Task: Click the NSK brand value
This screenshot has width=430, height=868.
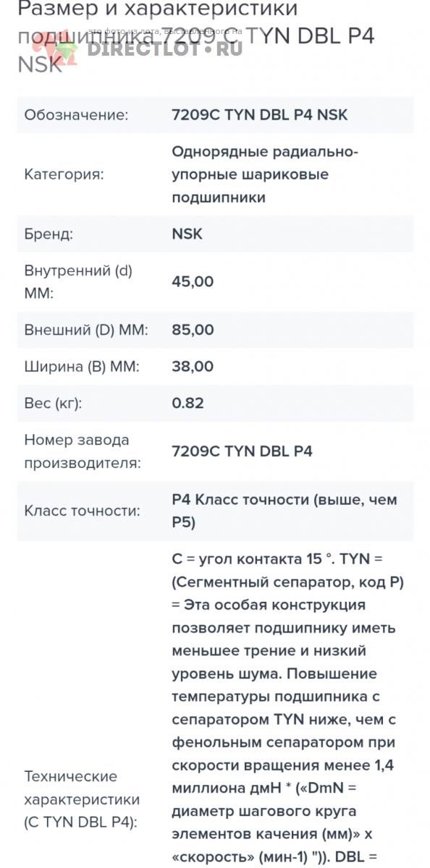Action: point(187,234)
